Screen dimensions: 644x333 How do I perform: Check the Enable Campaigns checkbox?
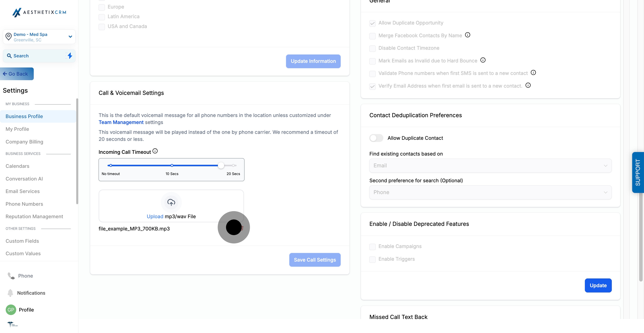point(372,247)
